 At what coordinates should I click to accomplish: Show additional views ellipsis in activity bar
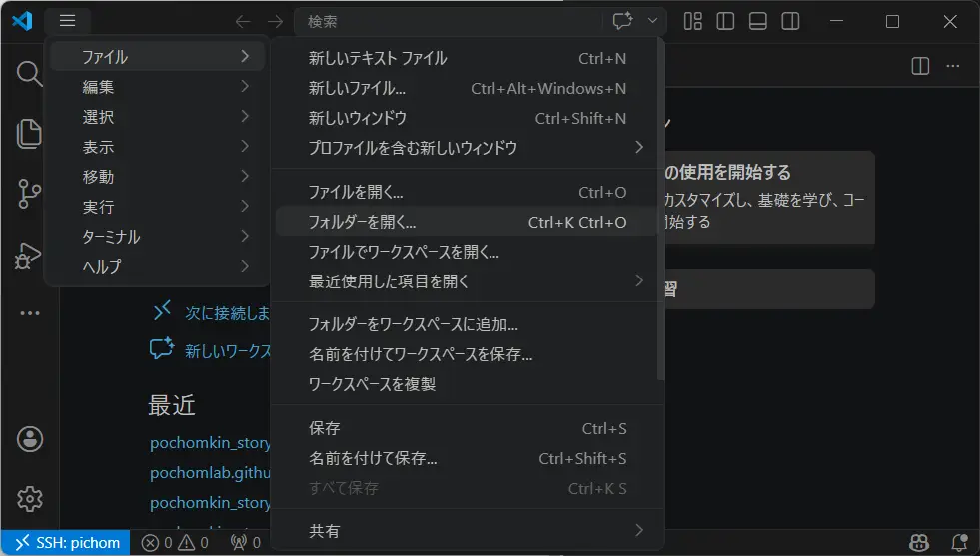[29, 313]
